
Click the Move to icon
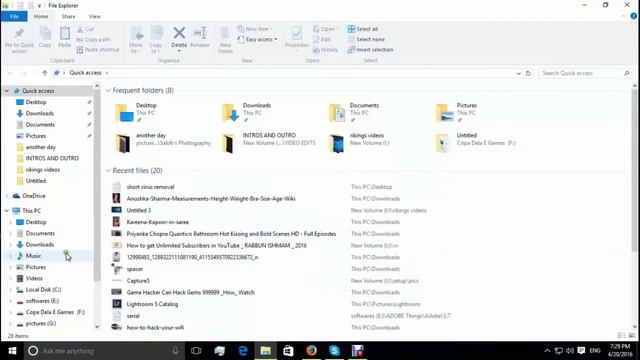pos(136,40)
